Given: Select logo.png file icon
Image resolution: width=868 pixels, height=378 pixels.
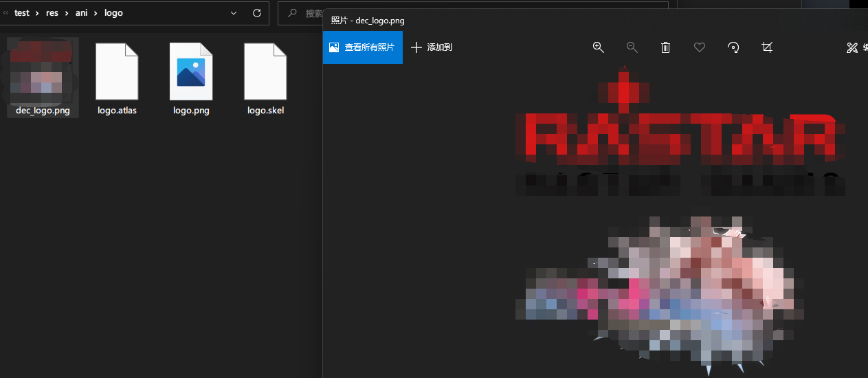Looking at the screenshot, I should point(191,71).
